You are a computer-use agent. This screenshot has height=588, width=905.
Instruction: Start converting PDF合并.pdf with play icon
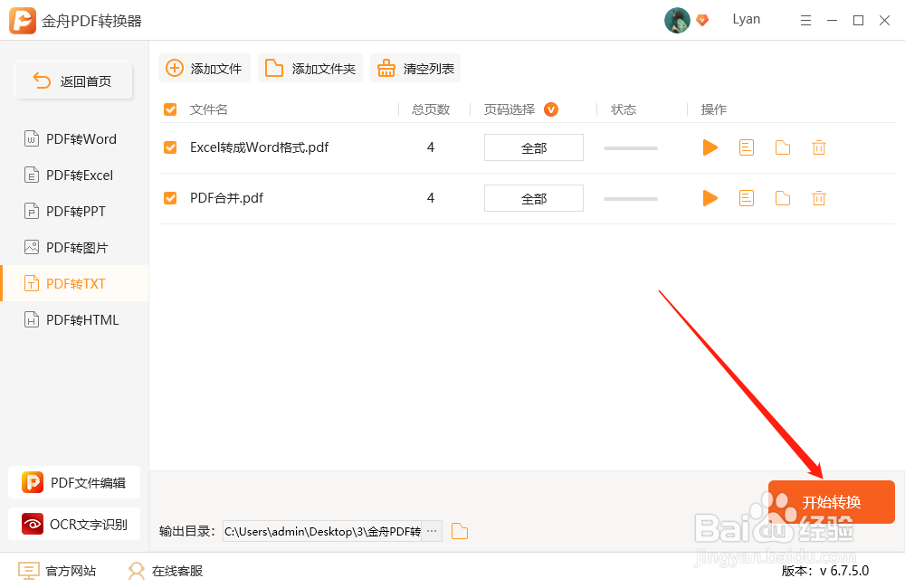click(x=710, y=198)
